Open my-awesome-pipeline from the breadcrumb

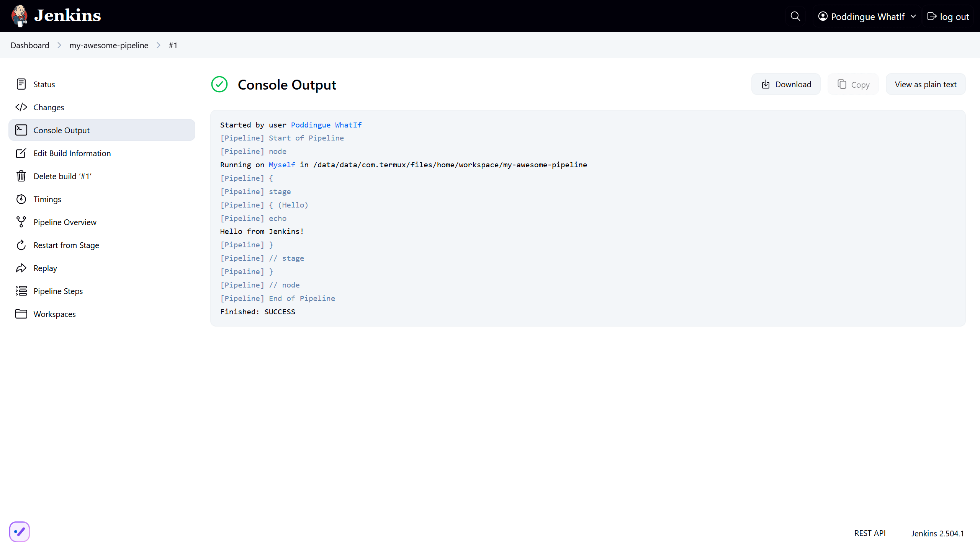[x=108, y=45]
